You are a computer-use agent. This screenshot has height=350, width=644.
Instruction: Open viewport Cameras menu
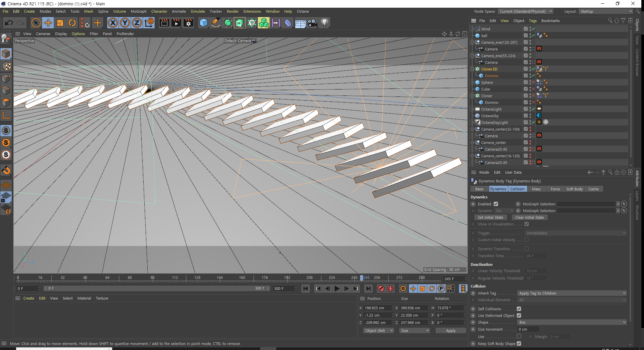pos(43,34)
